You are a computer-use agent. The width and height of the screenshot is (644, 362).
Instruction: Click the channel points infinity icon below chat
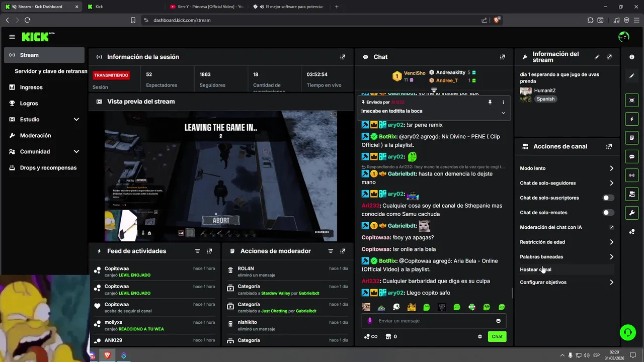tap(371, 337)
